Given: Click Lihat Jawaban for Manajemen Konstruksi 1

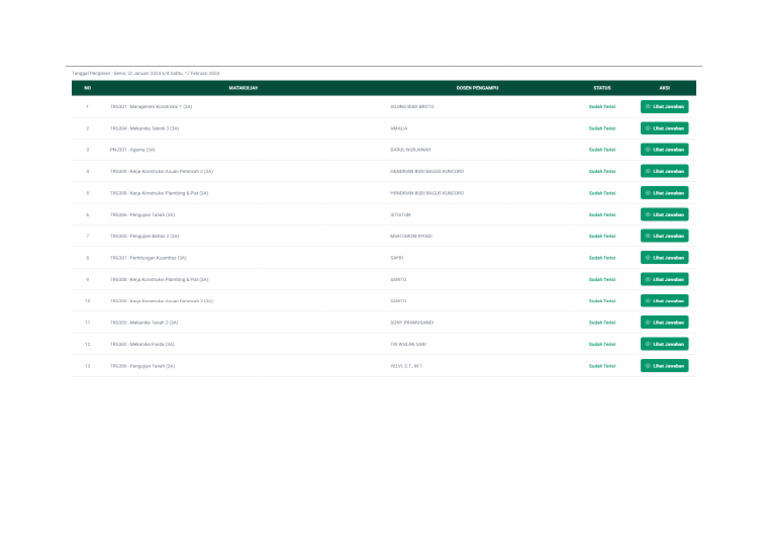Looking at the screenshot, I should pyautogui.click(x=664, y=107).
